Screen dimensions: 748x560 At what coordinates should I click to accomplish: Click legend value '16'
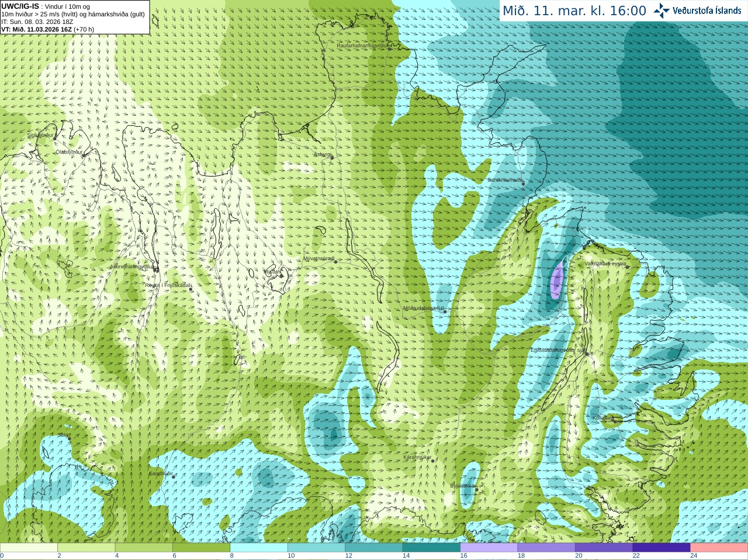point(463,556)
